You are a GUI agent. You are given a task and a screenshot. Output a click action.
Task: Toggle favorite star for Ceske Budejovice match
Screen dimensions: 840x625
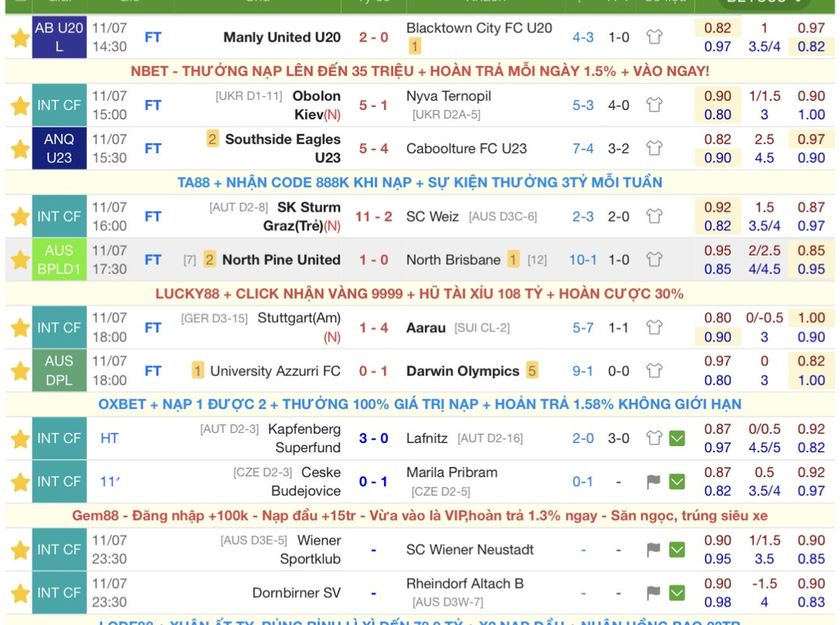tap(20, 482)
